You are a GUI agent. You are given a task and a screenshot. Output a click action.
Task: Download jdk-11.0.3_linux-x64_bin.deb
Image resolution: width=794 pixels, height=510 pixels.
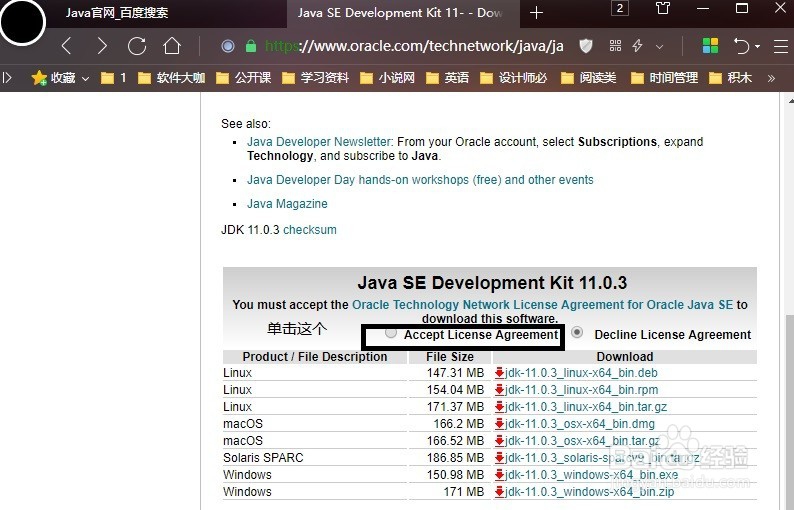581,373
